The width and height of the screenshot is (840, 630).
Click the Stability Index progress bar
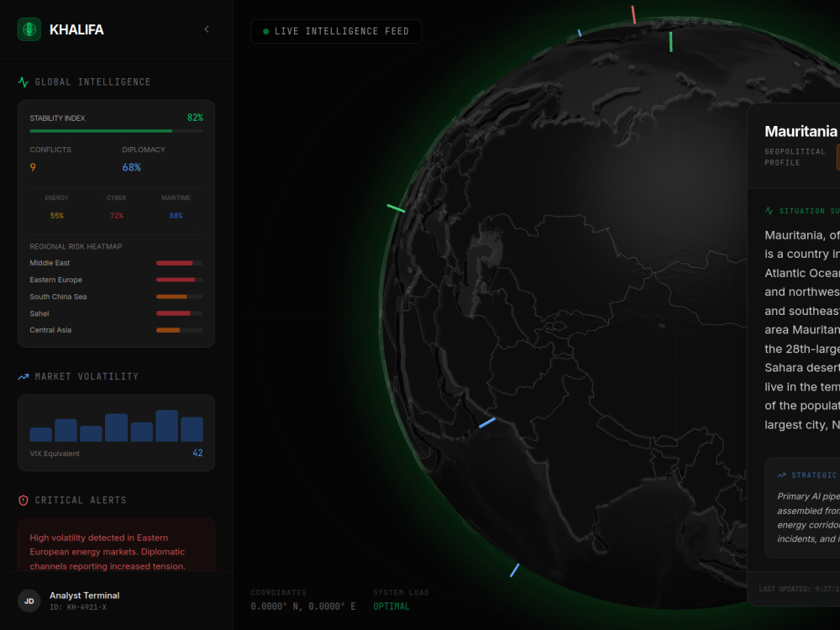click(x=116, y=131)
